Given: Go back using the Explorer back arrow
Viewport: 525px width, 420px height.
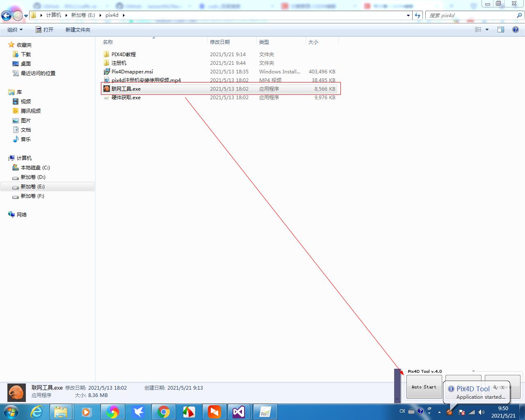Looking at the screenshot, I should point(7,16).
